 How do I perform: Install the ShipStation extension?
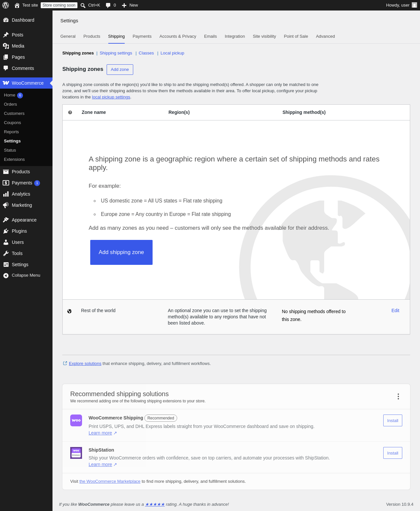(393, 453)
